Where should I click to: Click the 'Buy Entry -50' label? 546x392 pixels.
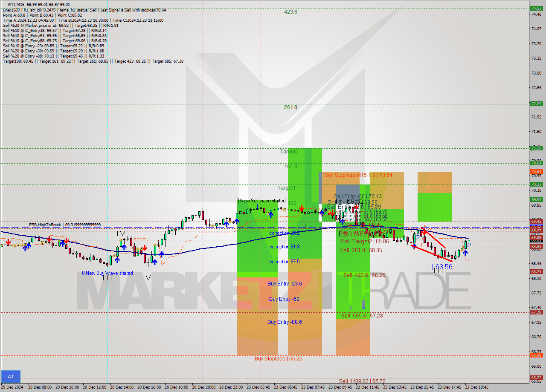coord(284,299)
